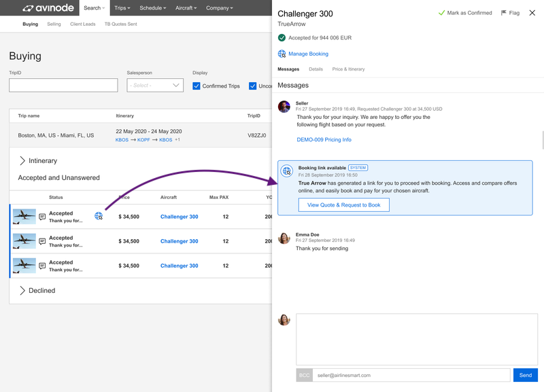The width and height of the screenshot is (544, 392).
Task: Click Mark as Confirmed
Action: 469,13
